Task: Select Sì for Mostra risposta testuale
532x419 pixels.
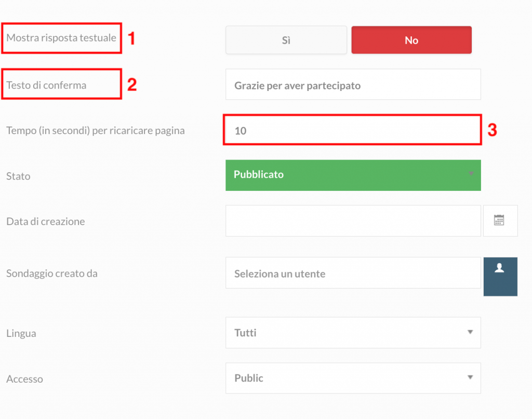Action: point(286,40)
